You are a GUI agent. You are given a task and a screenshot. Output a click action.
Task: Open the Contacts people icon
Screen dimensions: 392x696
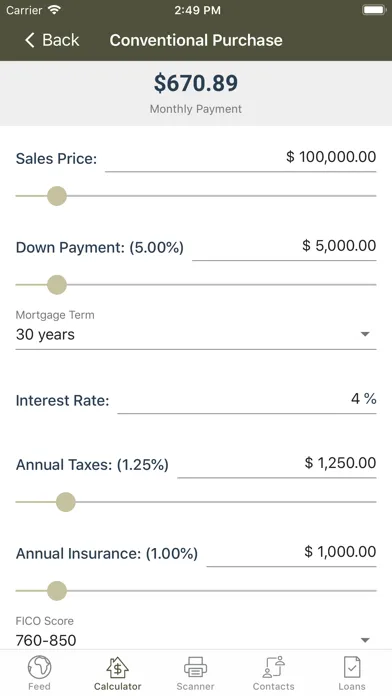(x=273, y=667)
